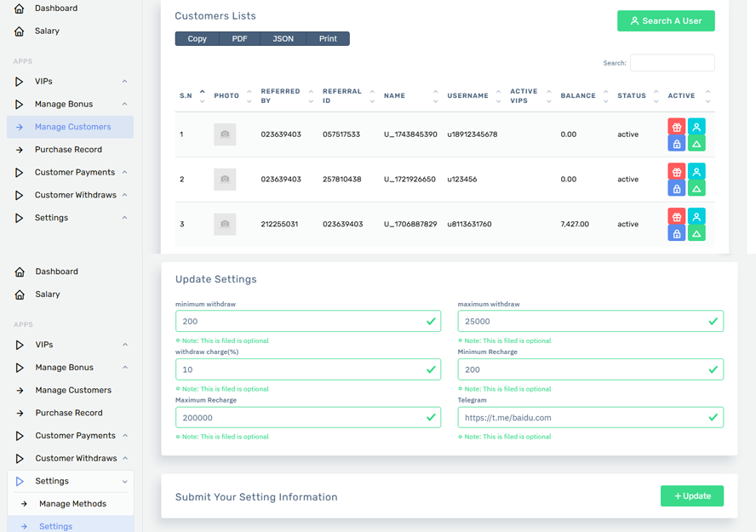
Task: Focus the customers Search field
Action: coord(672,63)
